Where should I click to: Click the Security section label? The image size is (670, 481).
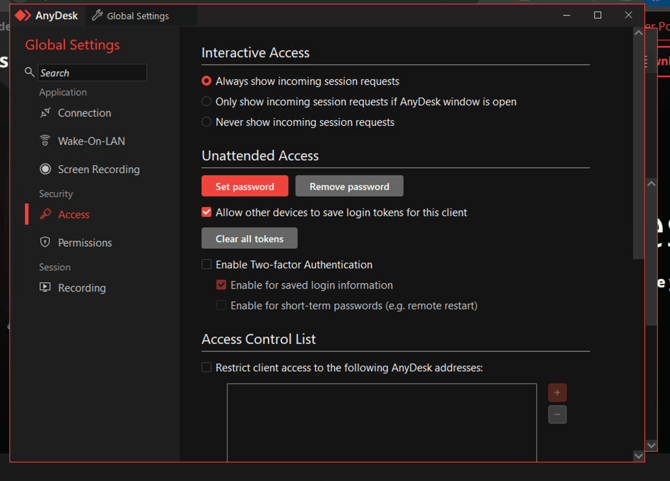click(x=56, y=194)
